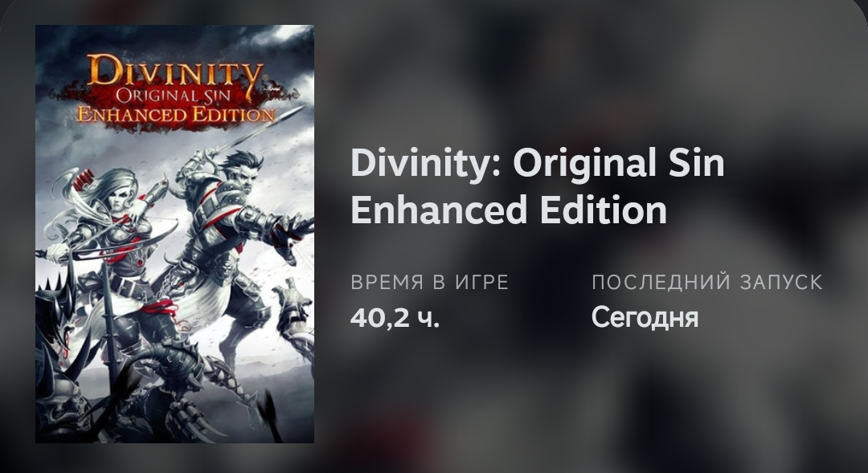Screen dimensions: 868x473
Task: Click the Сегодня last launch value
Action: (x=645, y=318)
